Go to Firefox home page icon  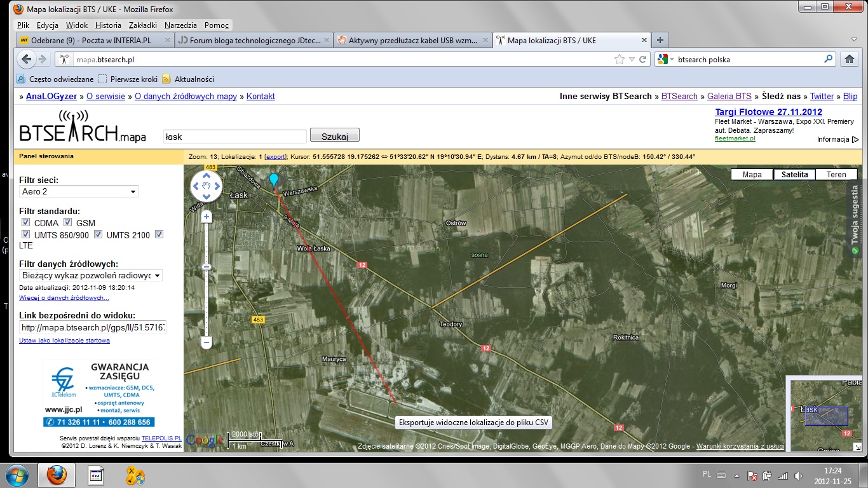849,59
